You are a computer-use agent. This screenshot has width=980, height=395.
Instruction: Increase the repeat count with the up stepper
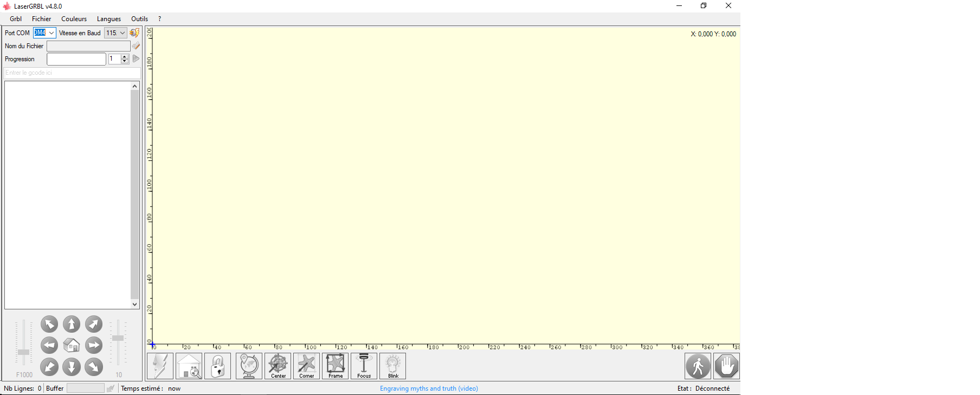125,56
